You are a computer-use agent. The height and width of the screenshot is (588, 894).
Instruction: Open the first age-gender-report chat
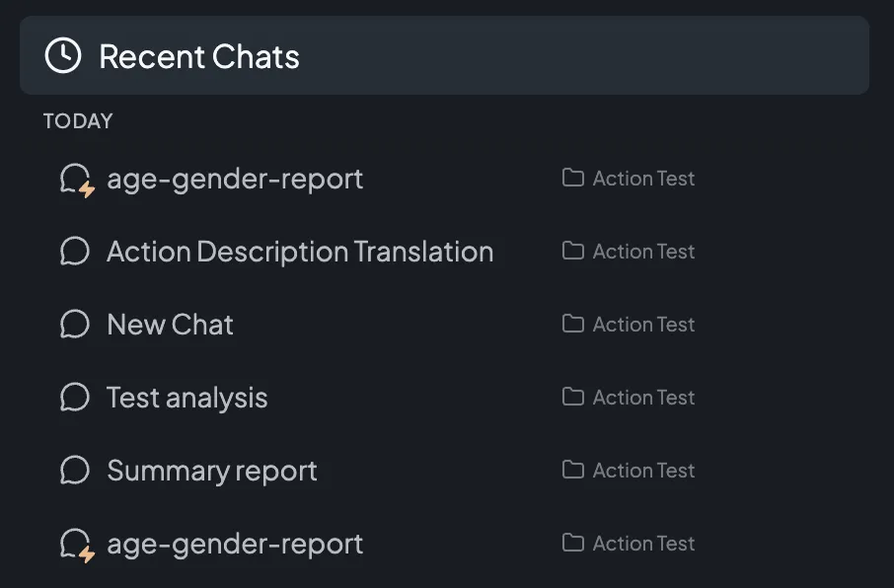234,180
